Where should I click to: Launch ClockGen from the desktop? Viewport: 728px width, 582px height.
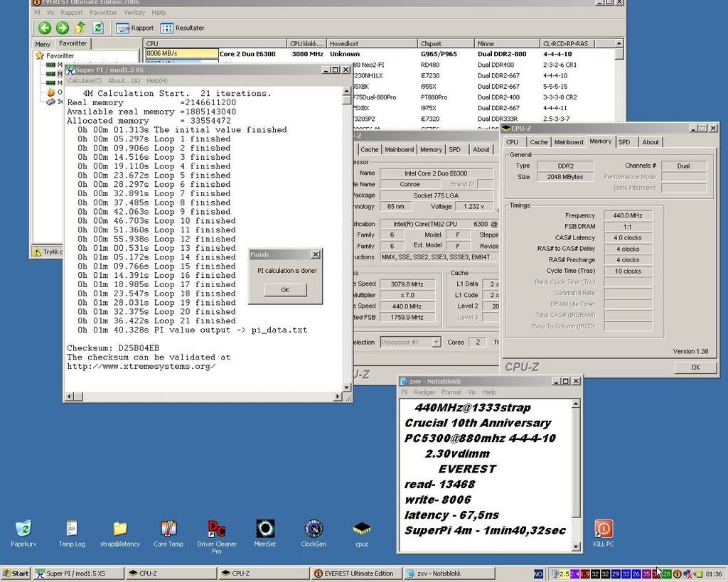click(314, 533)
